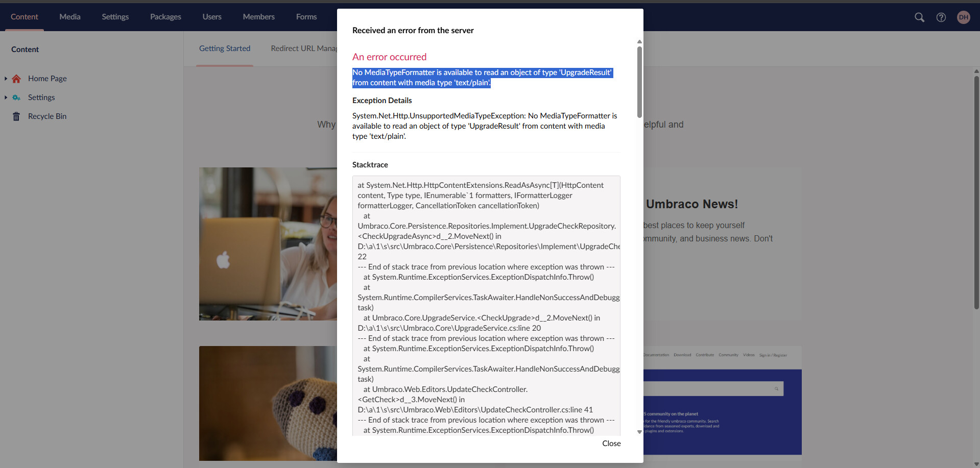This screenshot has width=980, height=468.
Task: Open Recycle Bin in content tree
Action: 47,116
